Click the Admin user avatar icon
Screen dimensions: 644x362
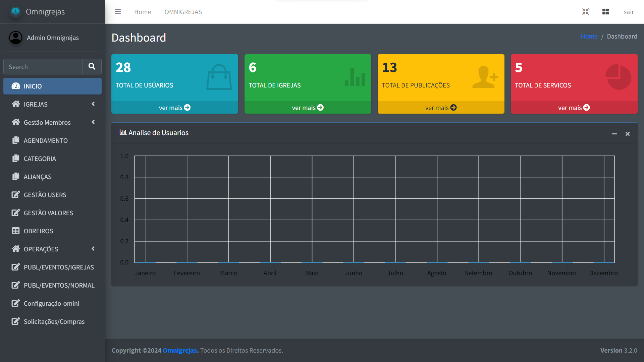(16, 38)
